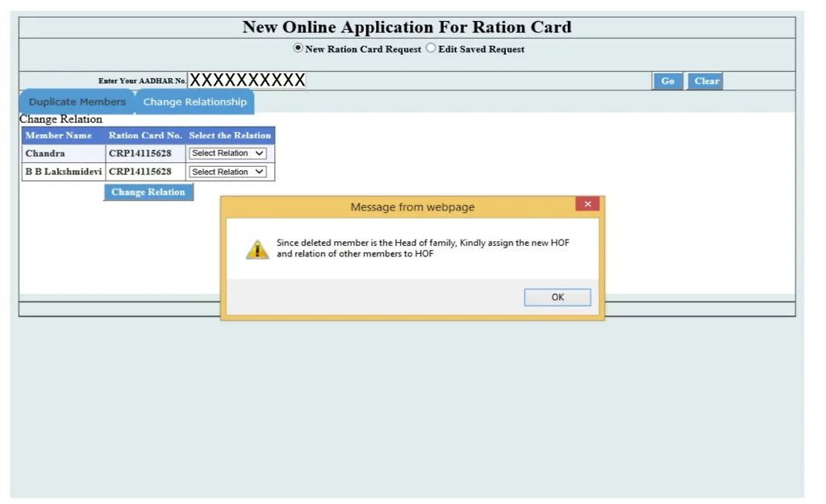Click the Select the Relation column header
The width and height of the screenshot is (826, 504).
[230, 135]
